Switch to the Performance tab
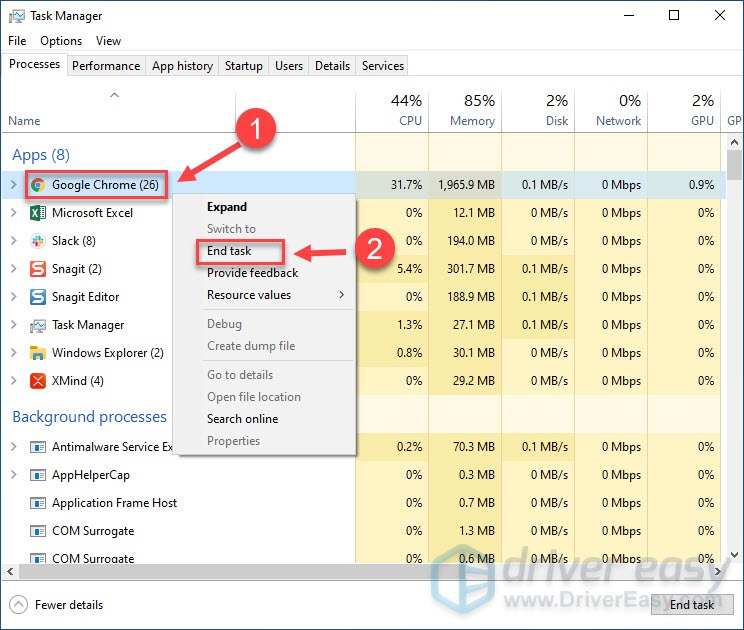This screenshot has width=744, height=630. pos(106,66)
